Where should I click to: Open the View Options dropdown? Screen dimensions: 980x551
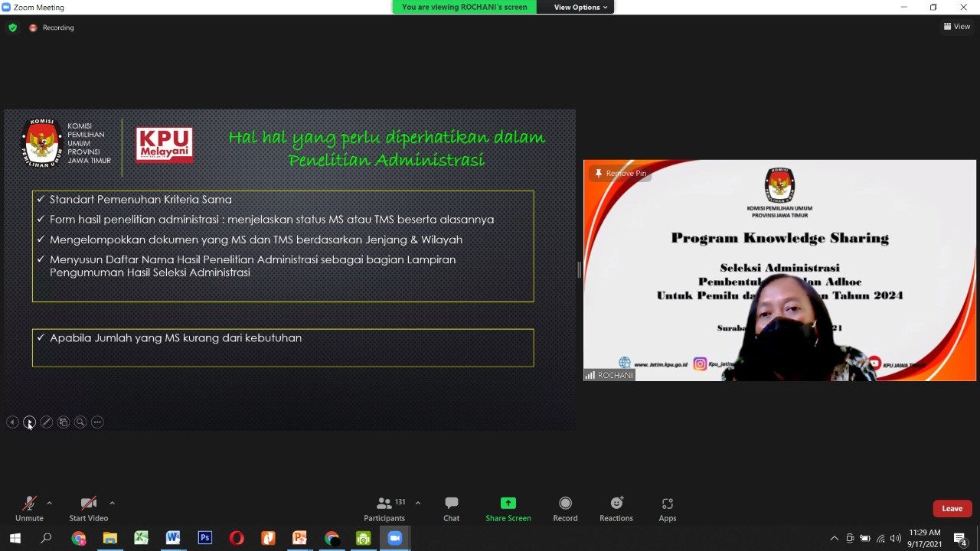(x=580, y=7)
